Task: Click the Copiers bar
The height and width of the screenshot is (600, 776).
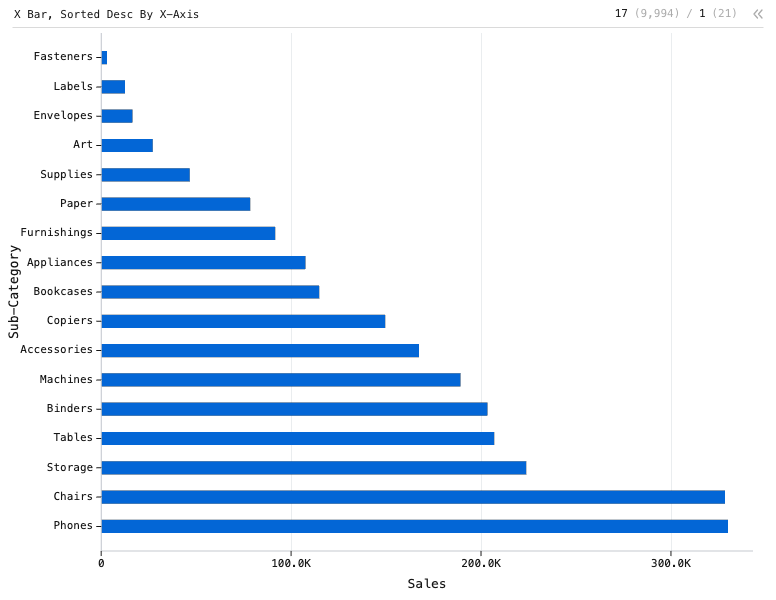Action: [x=243, y=321]
